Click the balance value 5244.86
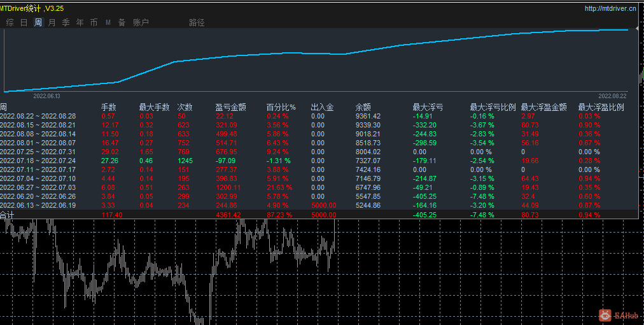This screenshot has width=644, height=325. [x=368, y=205]
